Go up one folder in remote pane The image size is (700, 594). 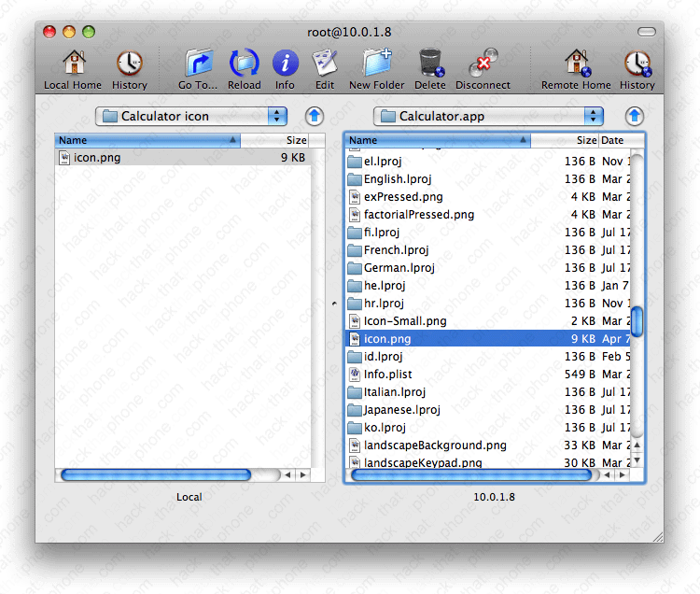coord(635,116)
